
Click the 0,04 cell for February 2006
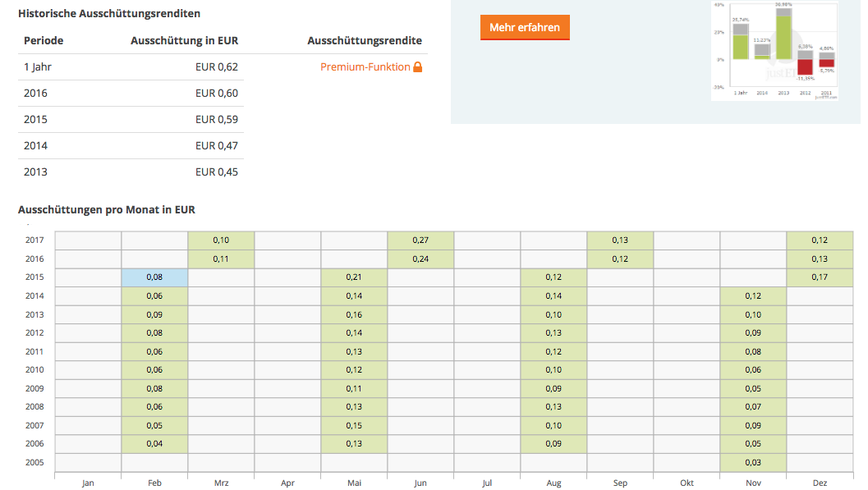tap(154, 444)
